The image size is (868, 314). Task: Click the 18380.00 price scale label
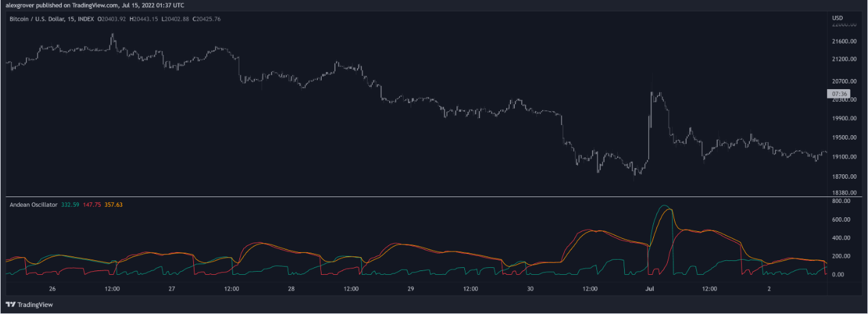[843, 193]
